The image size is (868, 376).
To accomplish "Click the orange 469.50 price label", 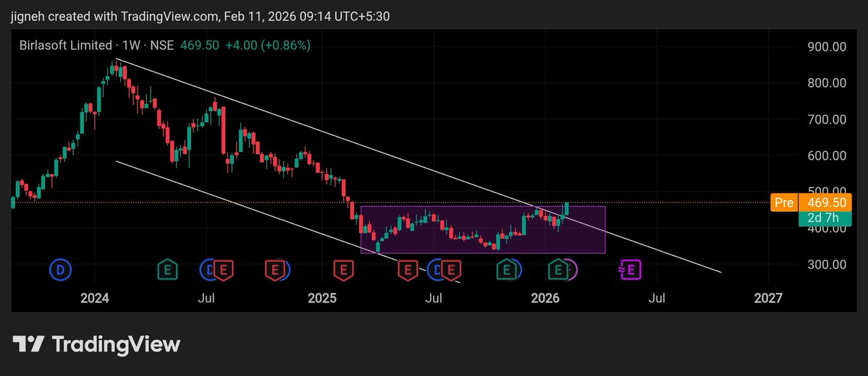I will point(825,202).
